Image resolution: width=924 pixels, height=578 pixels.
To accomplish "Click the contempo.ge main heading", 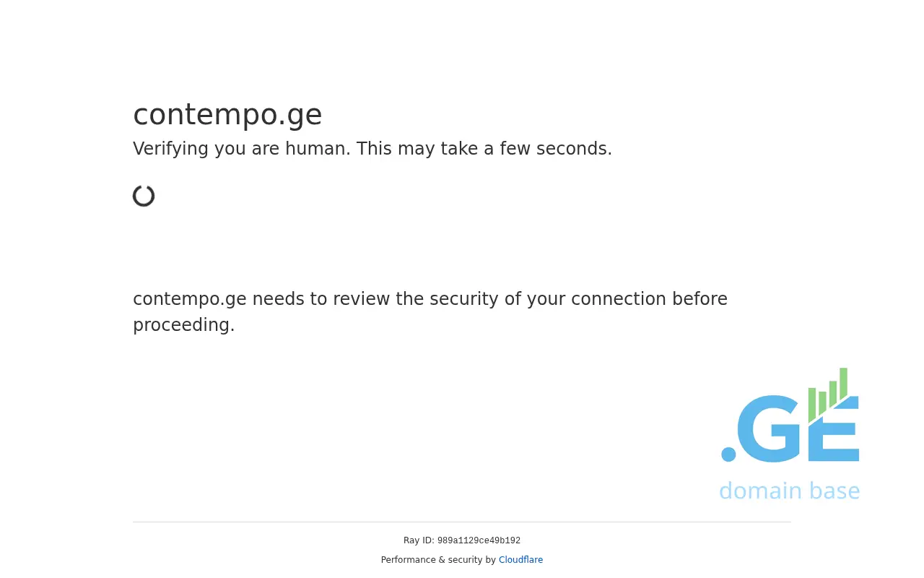I will [227, 114].
